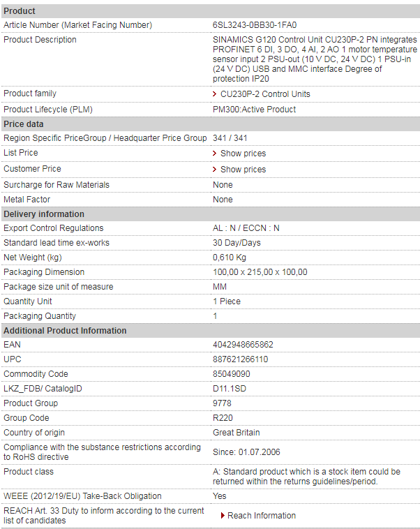Click the SINAMICS G120 product description text

point(315,59)
